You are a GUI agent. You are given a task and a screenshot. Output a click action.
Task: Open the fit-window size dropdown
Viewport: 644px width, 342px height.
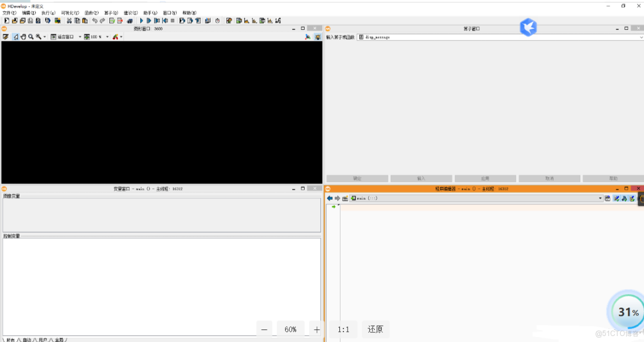tap(66, 37)
